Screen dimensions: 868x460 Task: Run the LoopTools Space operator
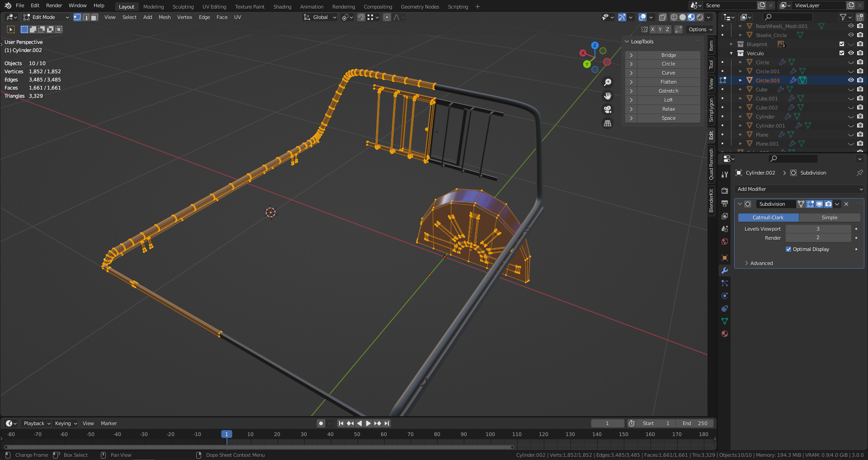[668, 118]
